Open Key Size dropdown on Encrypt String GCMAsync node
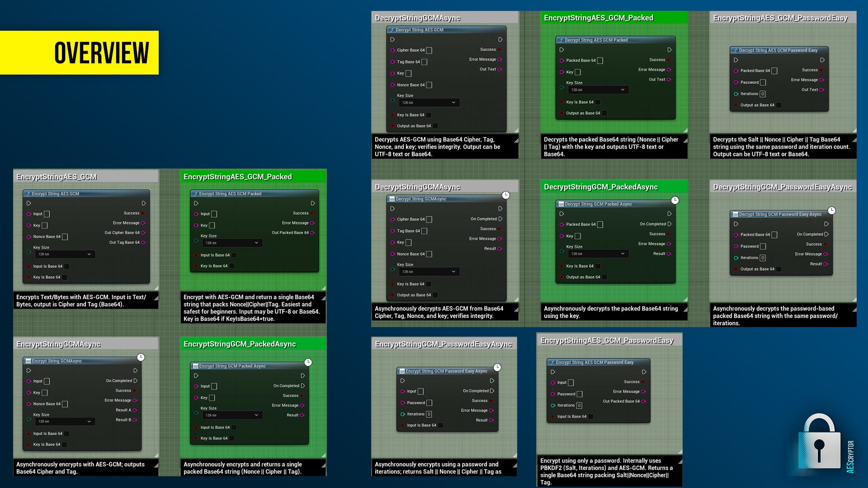 pyautogui.click(x=65, y=422)
